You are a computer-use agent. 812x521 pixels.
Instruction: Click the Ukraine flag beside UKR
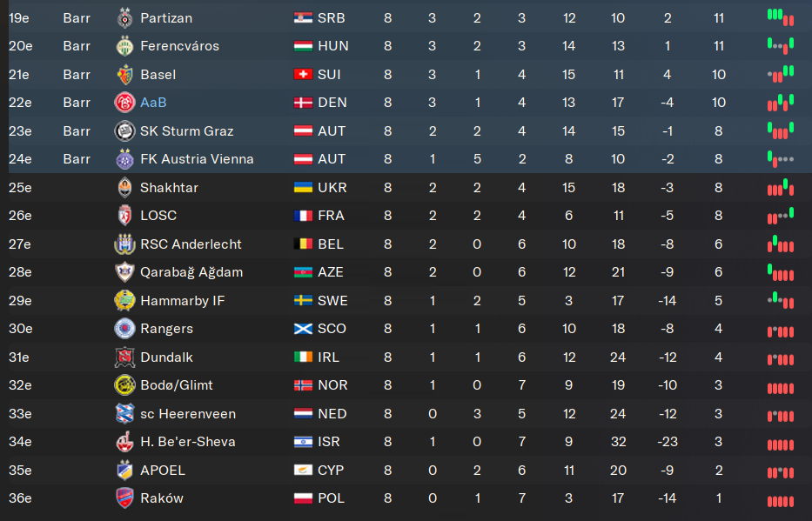coord(303,188)
